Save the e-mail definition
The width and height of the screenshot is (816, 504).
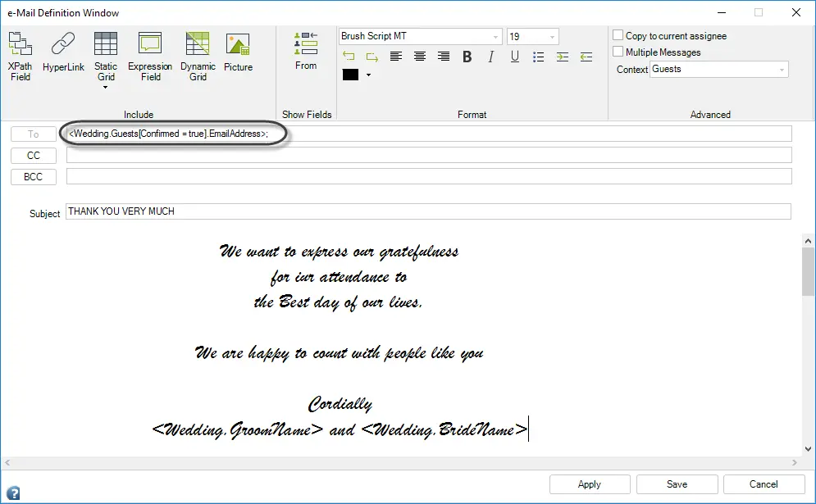pyautogui.click(x=677, y=484)
